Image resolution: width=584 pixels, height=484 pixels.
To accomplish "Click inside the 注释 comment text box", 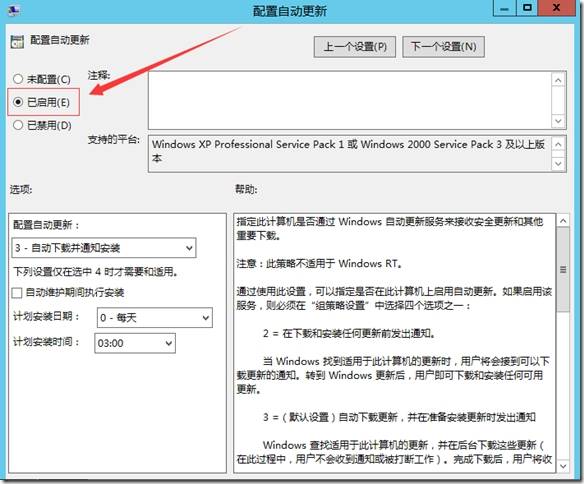I will point(350,101).
